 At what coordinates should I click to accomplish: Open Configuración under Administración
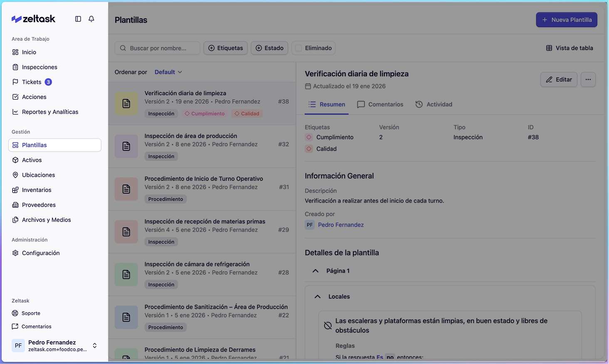point(41,253)
